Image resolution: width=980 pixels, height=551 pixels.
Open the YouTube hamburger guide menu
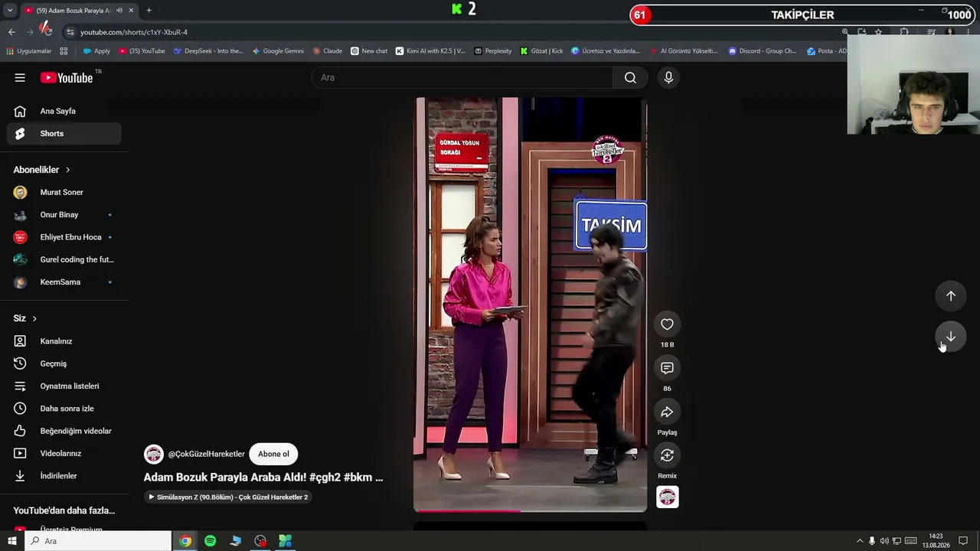pos(20,77)
